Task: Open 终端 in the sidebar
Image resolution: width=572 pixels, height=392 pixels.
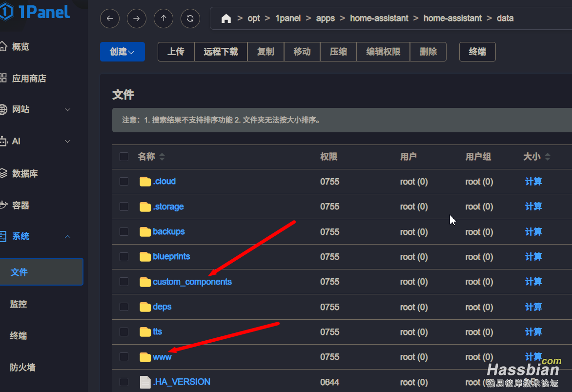Action: tap(19, 335)
